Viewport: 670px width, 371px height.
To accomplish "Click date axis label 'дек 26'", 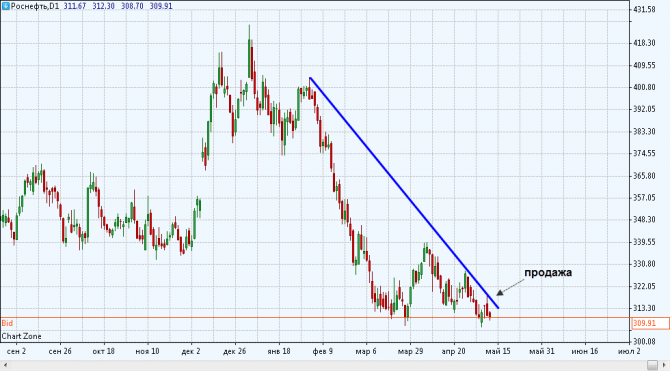I will coord(235,351).
